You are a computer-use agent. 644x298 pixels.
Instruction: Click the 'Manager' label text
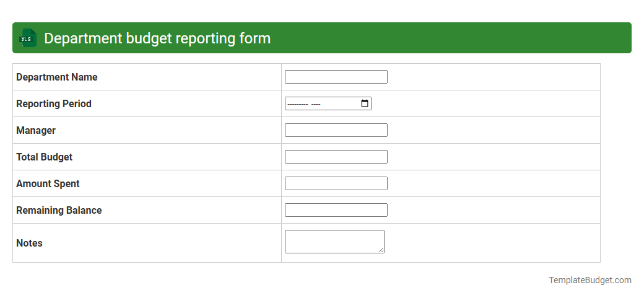[x=36, y=130]
